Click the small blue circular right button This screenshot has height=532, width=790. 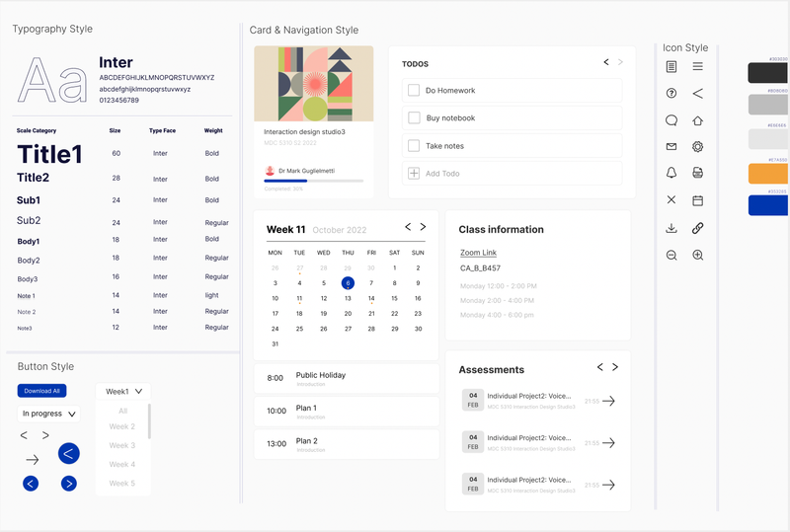click(69, 484)
